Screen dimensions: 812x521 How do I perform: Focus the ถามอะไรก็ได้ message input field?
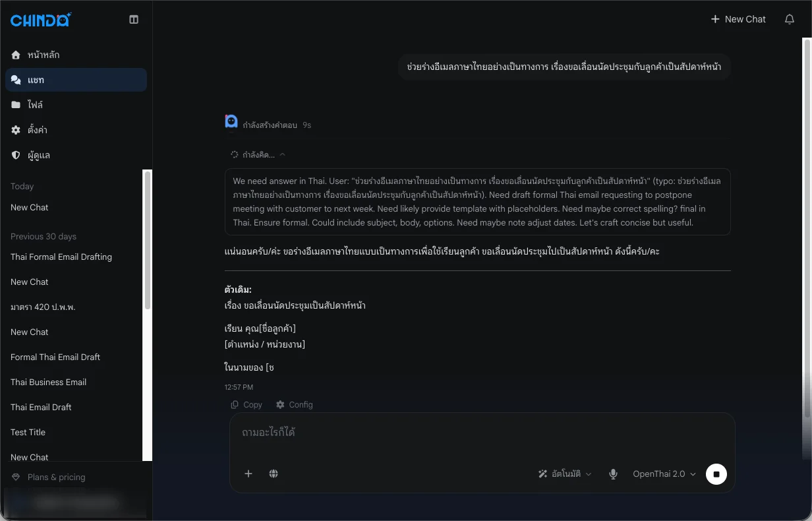pos(482,433)
